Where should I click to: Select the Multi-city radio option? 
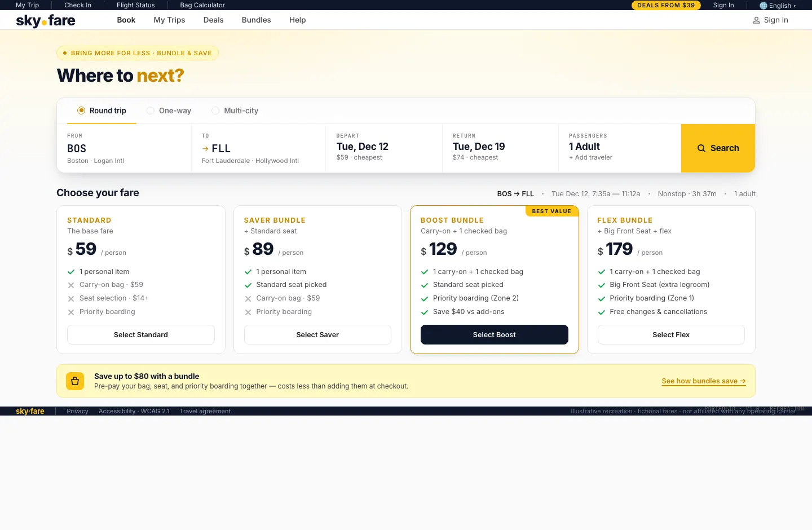click(x=235, y=111)
